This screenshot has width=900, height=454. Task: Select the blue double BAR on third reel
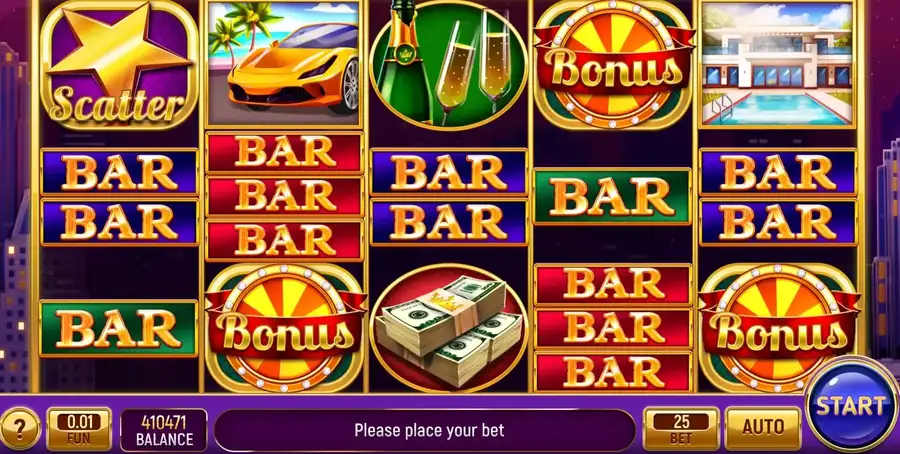[449, 197]
